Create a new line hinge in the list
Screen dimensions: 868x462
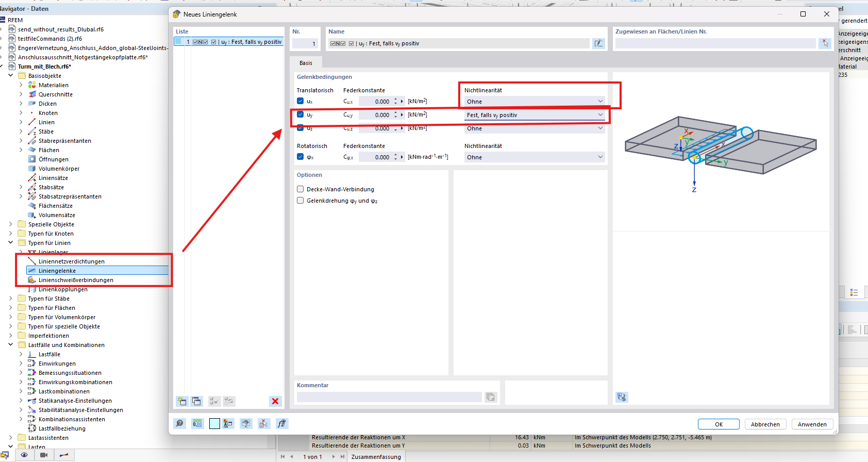point(181,401)
